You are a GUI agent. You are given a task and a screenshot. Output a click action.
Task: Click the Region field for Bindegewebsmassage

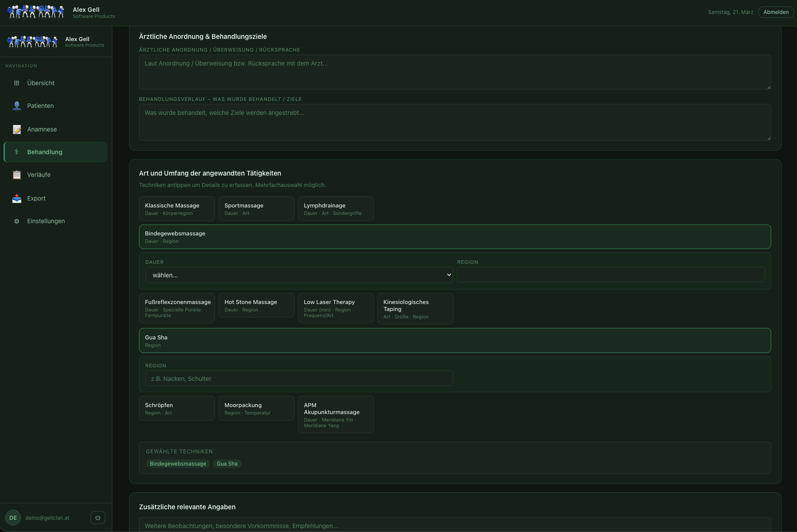pyautogui.click(x=611, y=275)
